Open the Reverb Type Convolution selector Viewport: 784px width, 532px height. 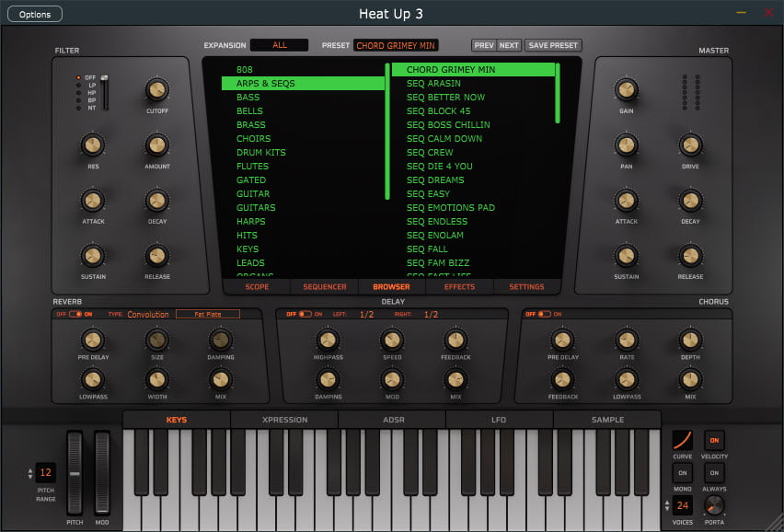(x=148, y=315)
